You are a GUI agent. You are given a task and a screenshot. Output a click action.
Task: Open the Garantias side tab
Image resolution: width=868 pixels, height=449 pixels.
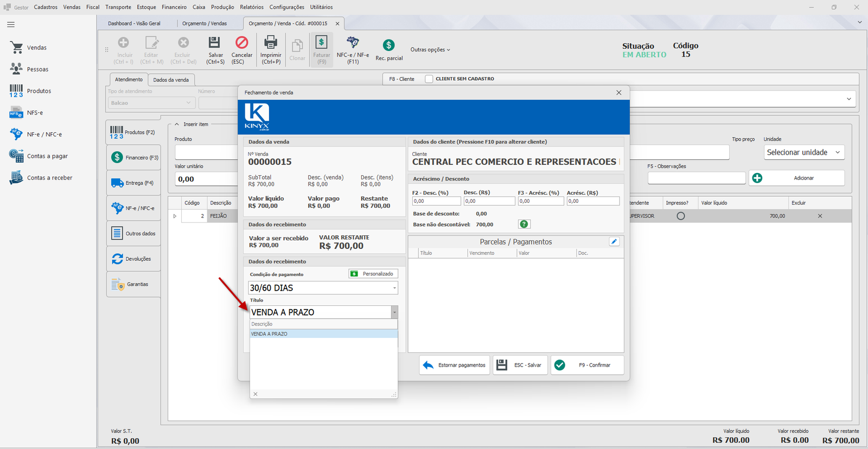tap(133, 284)
